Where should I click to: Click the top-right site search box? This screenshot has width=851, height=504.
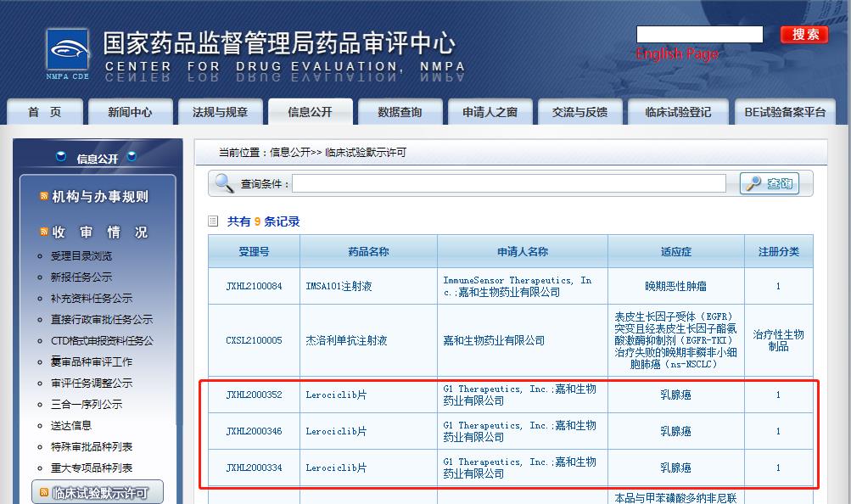(x=699, y=35)
